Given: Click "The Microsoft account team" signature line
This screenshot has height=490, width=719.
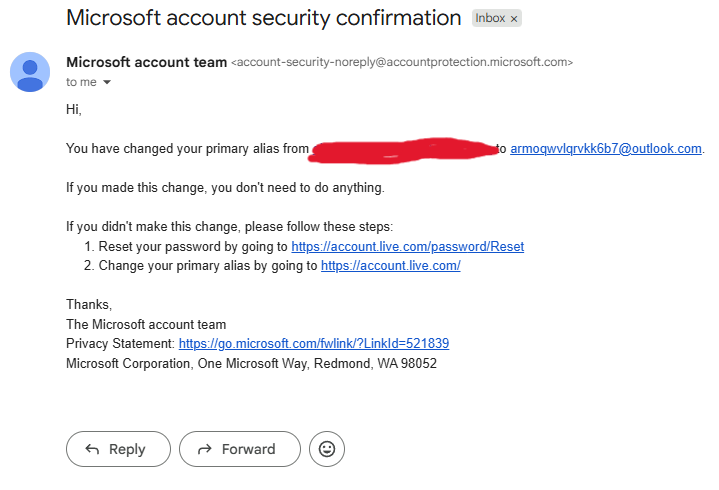Looking at the screenshot, I should tap(146, 324).
